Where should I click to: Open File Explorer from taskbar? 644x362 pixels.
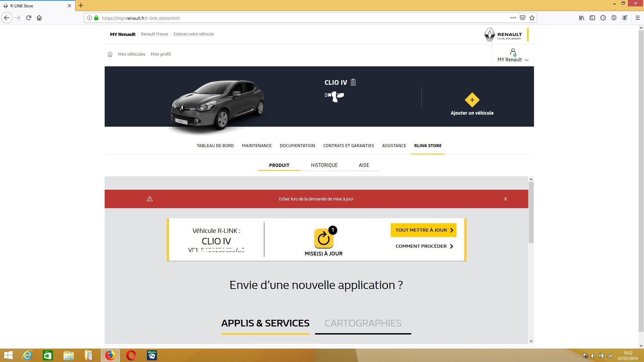tap(68, 355)
